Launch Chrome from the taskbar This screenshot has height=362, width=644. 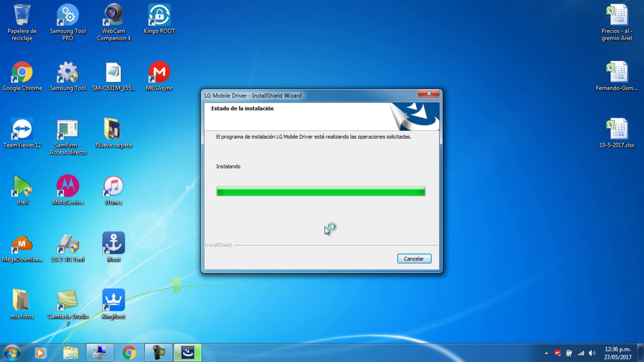(x=129, y=353)
